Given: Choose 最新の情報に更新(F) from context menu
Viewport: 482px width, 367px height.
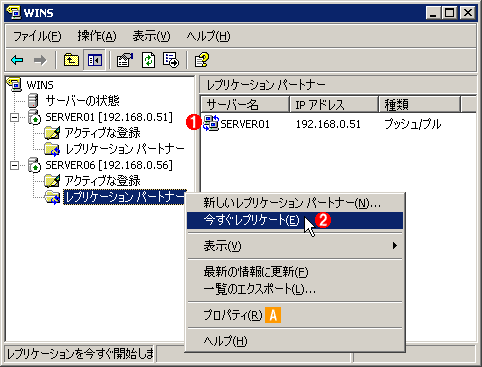Looking at the screenshot, I should [x=295, y=272].
